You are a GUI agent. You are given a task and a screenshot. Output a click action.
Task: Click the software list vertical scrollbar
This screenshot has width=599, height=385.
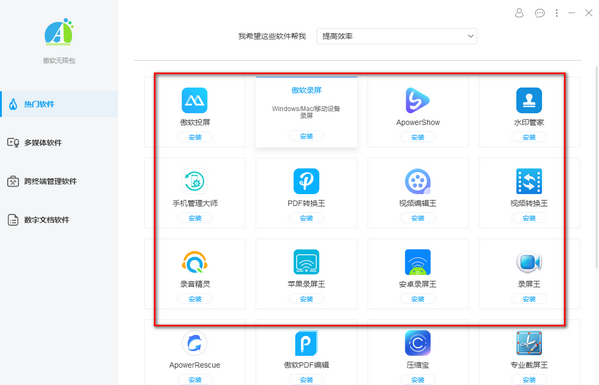(x=596, y=168)
